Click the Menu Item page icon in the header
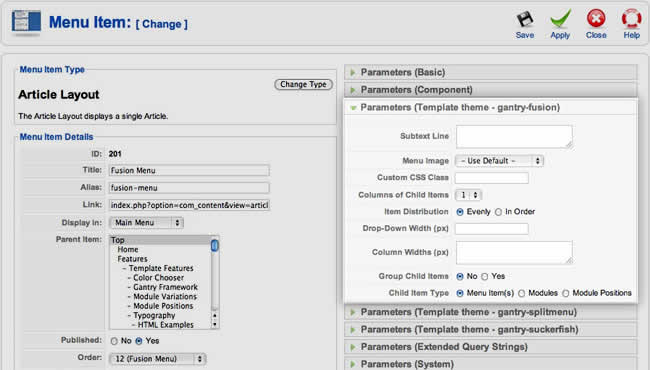Screen dimensions: 650x370 pos(26,22)
